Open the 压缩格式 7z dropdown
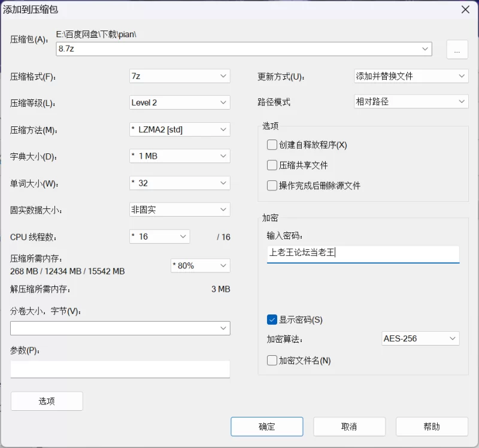The height and width of the screenshot is (448, 479). 180,76
